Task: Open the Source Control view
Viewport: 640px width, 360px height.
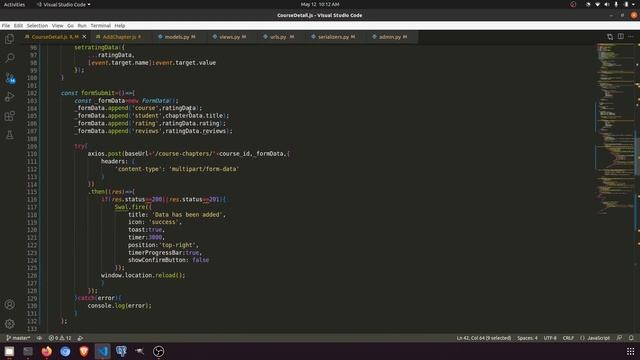Action: pos(9,78)
